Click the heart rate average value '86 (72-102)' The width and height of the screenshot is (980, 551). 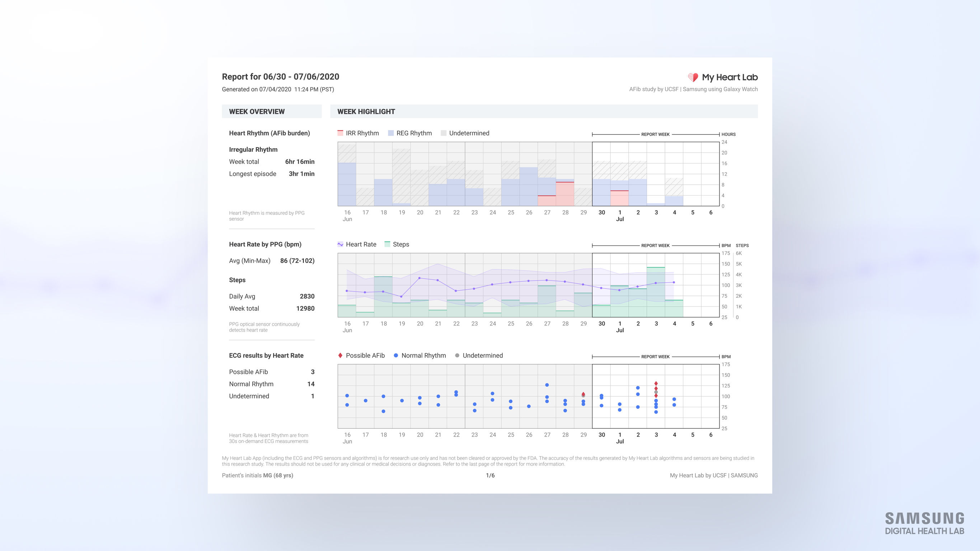coord(297,260)
